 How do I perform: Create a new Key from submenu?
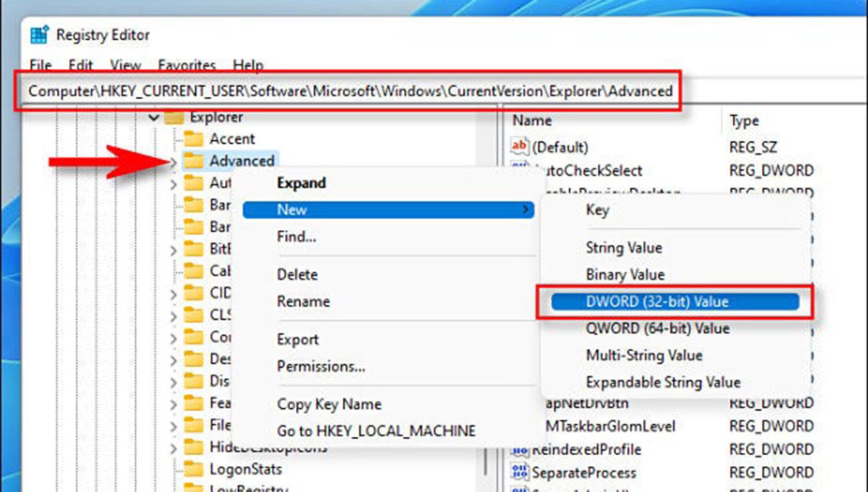tap(597, 210)
